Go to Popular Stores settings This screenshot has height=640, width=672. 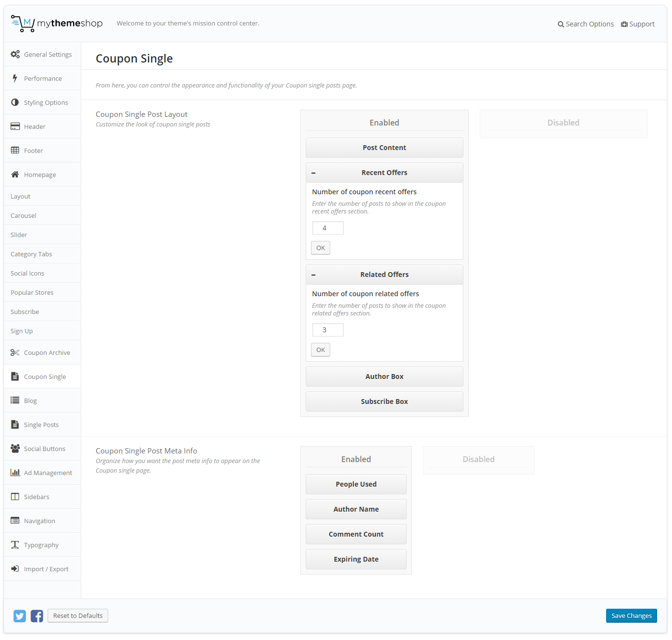click(32, 292)
